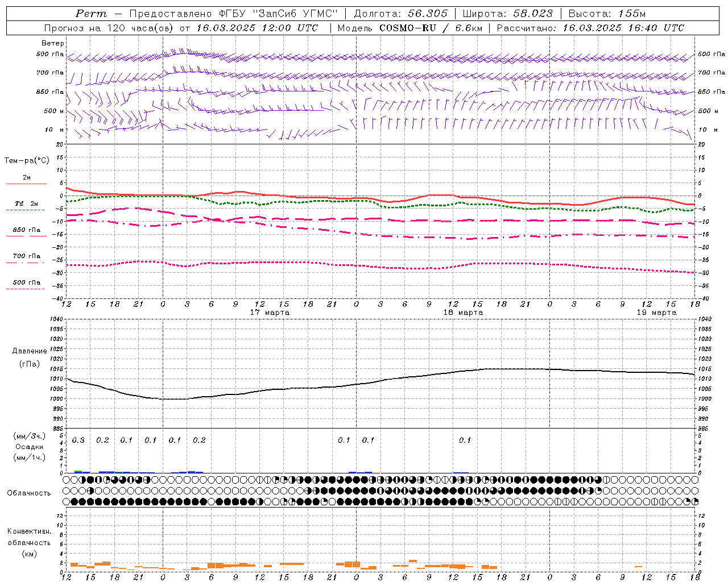Image resolution: width=728 pixels, height=582 pixels.
Task: Click "12" on the left convective cloud axis
Action: coord(60,516)
